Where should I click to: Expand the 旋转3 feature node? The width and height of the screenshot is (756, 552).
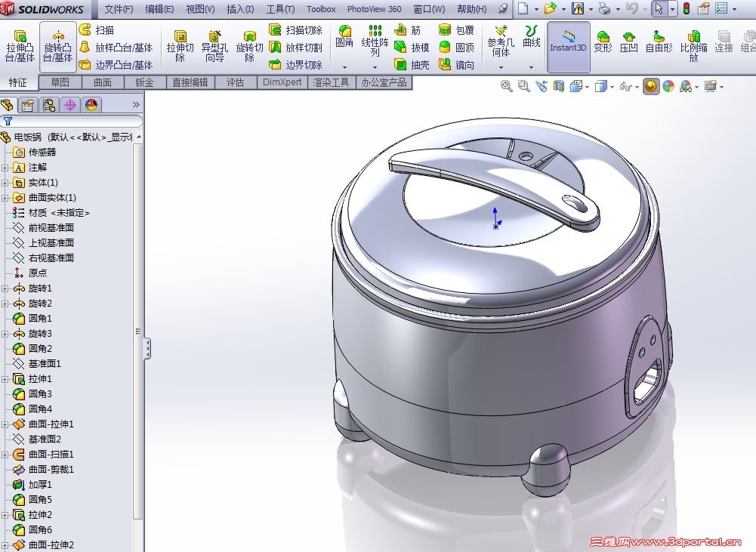[x=5, y=334]
